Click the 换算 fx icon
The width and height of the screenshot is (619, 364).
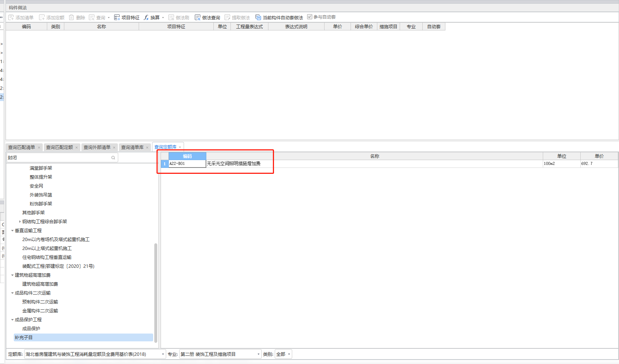click(x=146, y=17)
